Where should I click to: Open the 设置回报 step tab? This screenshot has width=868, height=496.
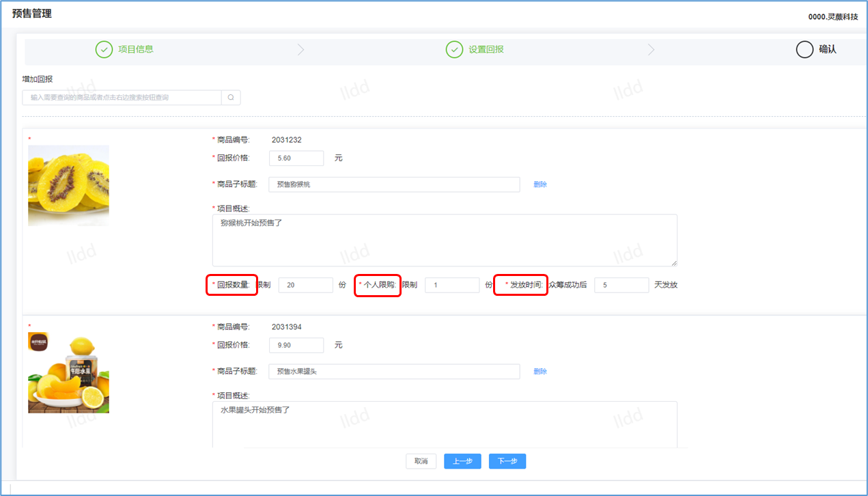486,49
